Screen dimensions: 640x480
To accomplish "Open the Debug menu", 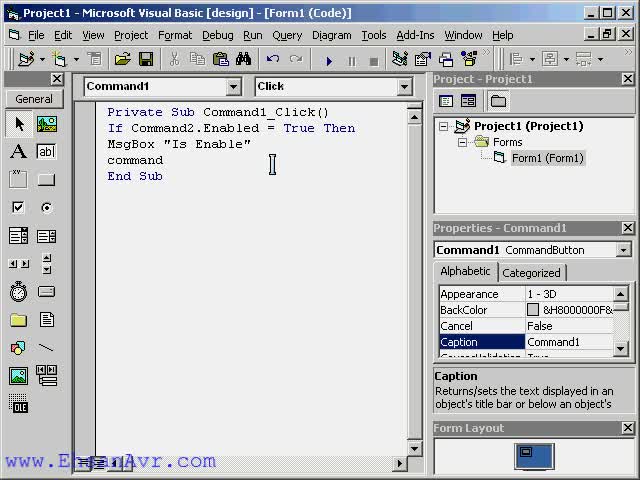I will 218,36.
